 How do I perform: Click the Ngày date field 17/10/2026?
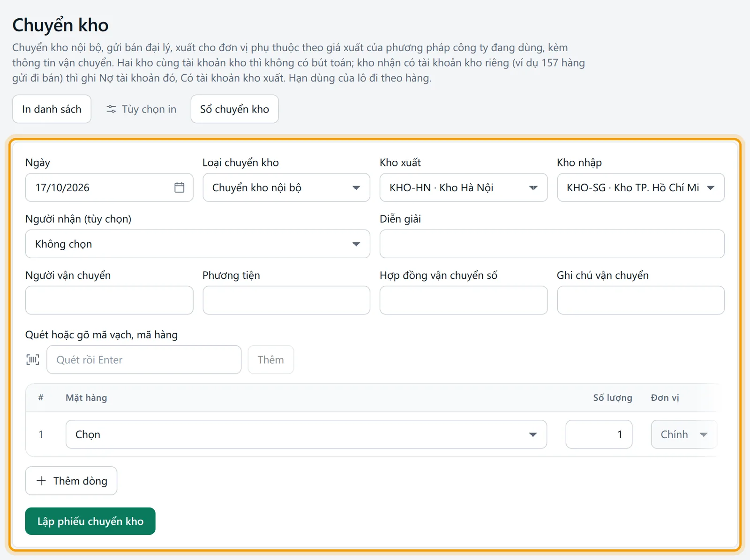(109, 187)
